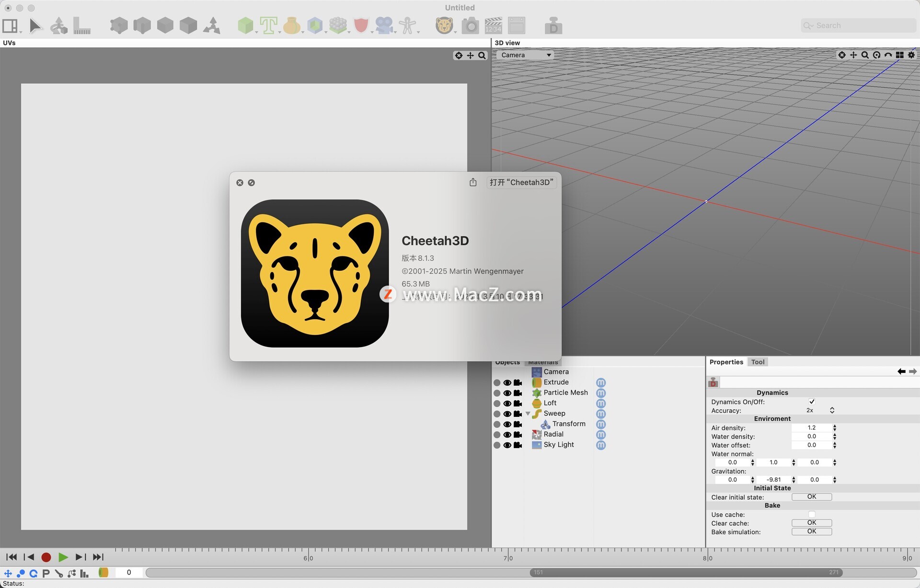Hide the Loft object via eye icon
The height and width of the screenshot is (588, 920).
click(x=507, y=404)
